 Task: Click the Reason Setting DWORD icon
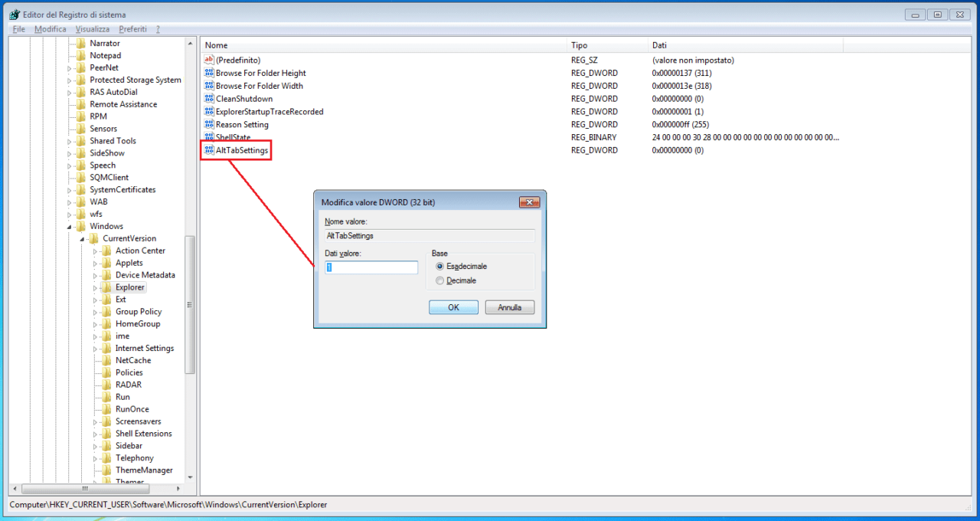pyautogui.click(x=208, y=124)
